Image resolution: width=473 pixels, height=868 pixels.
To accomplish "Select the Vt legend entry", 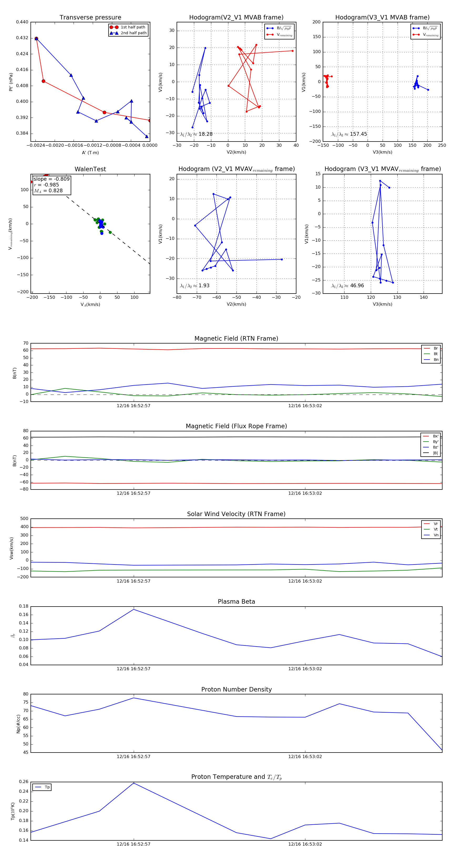I will point(431,529).
